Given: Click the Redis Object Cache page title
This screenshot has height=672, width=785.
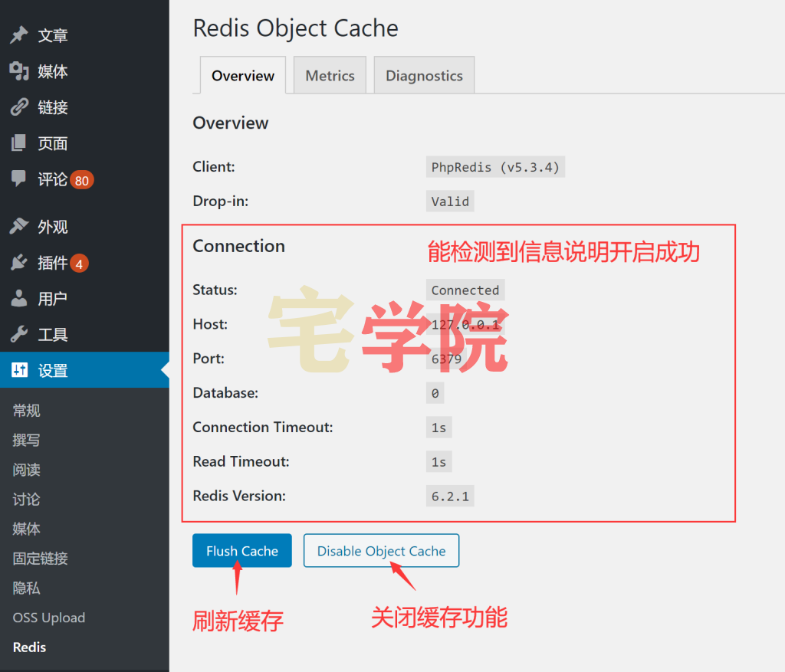Looking at the screenshot, I should (295, 28).
